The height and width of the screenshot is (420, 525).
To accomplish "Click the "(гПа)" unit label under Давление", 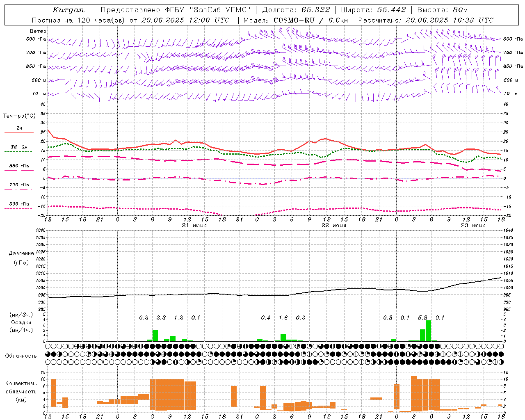I will point(21,262).
